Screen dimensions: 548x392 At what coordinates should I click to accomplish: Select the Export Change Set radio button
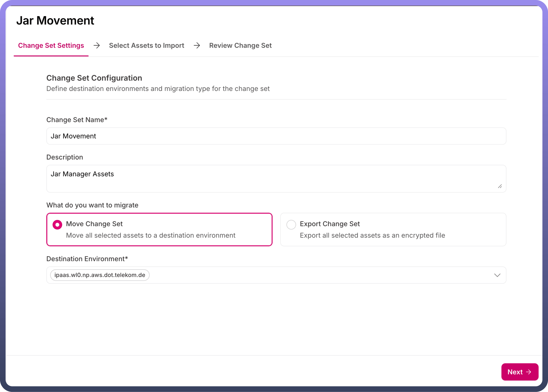click(x=291, y=225)
